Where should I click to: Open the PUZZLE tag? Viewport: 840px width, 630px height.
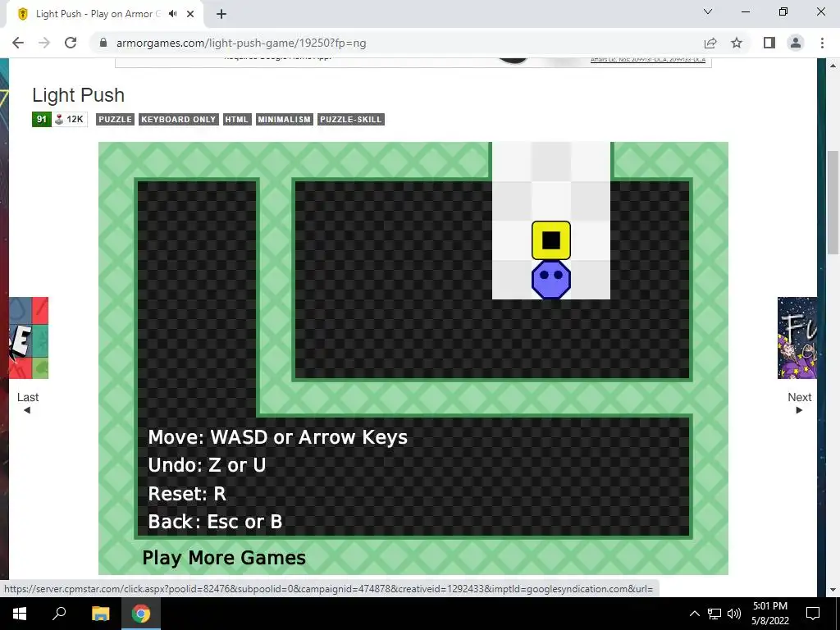tap(115, 120)
